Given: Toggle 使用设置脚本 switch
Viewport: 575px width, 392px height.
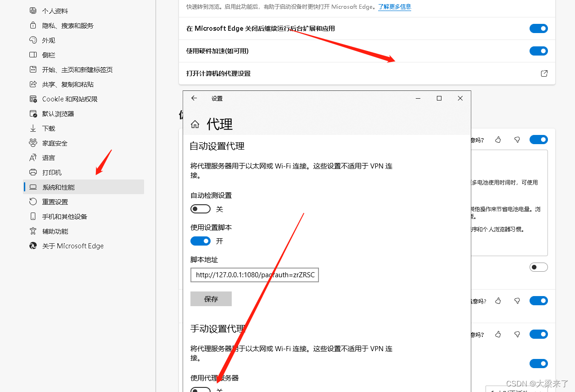Looking at the screenshot, I should (x=201, y=241).
